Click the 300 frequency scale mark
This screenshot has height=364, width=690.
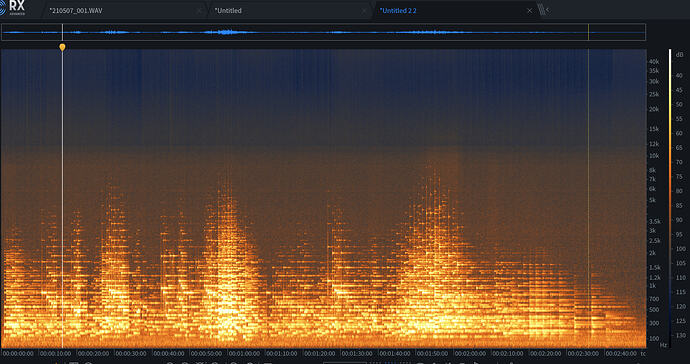(x=654, y=324)
